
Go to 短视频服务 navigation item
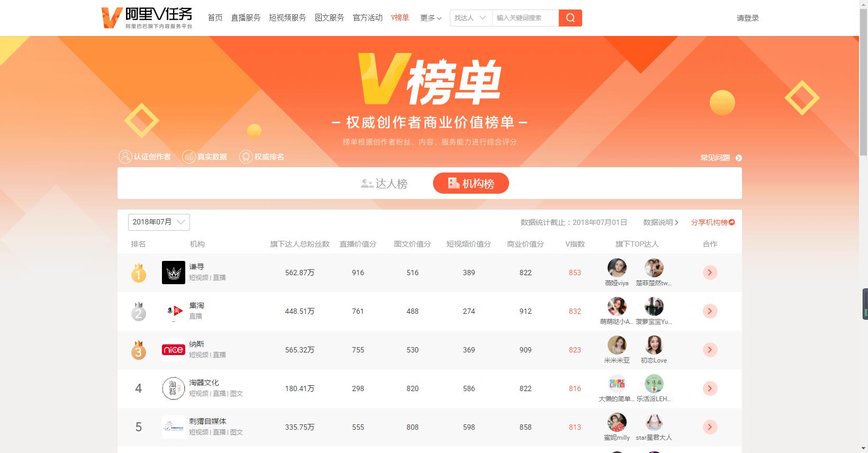click(x=287, y=18)
